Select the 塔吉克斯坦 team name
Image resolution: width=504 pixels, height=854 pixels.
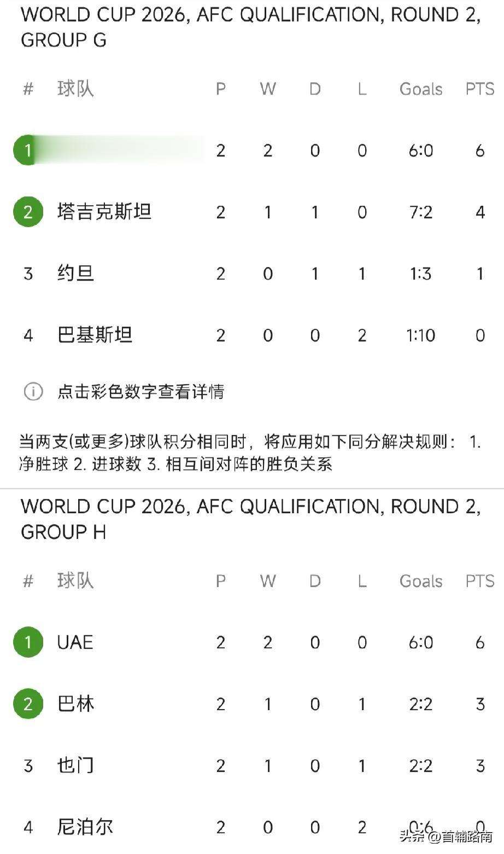pos(104,212)
